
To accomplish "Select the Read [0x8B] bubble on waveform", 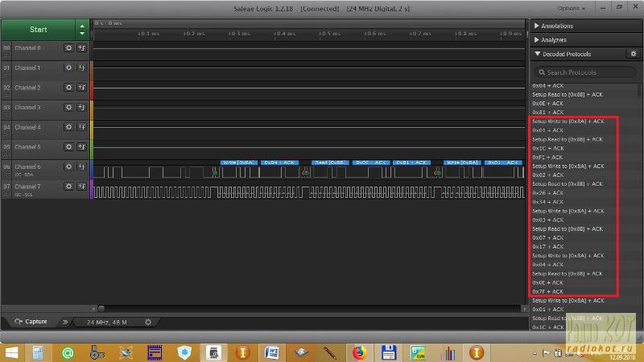I will pyautogui.click(x=330, y=162).
